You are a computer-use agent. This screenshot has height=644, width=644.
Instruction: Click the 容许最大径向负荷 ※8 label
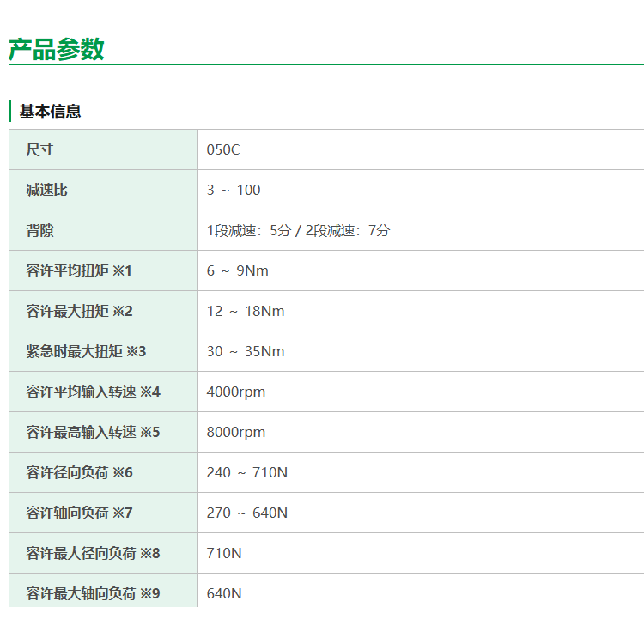(93, 553)
